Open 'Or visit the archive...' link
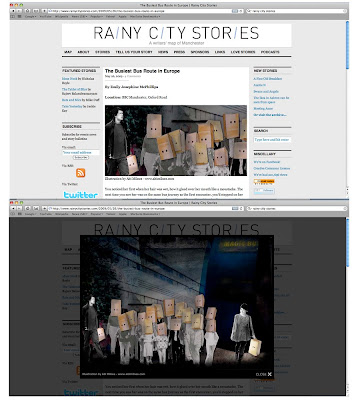 (x=270, y=115)
